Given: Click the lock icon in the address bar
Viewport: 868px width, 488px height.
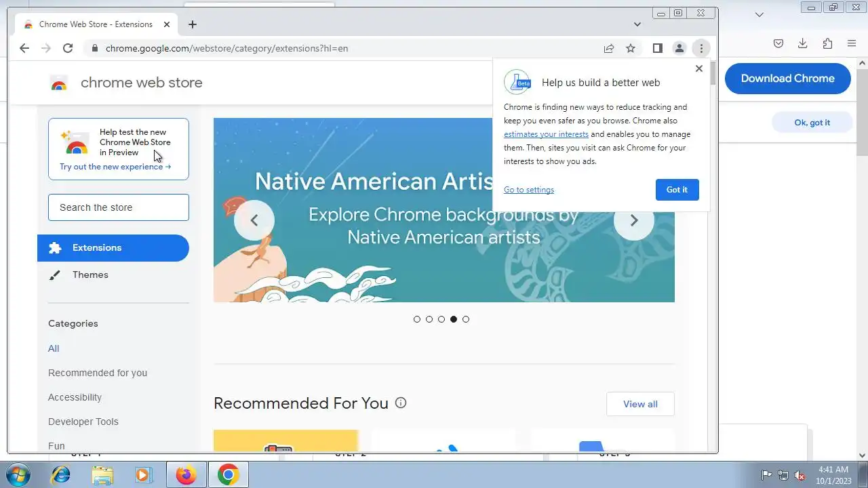Looking at the screenshot, I should tap(94, 48).
